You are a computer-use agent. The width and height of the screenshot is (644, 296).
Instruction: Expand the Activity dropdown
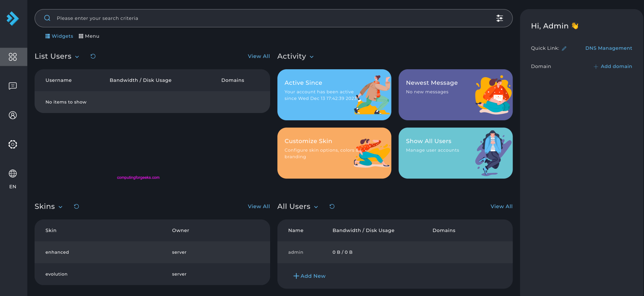coord(312,57)
